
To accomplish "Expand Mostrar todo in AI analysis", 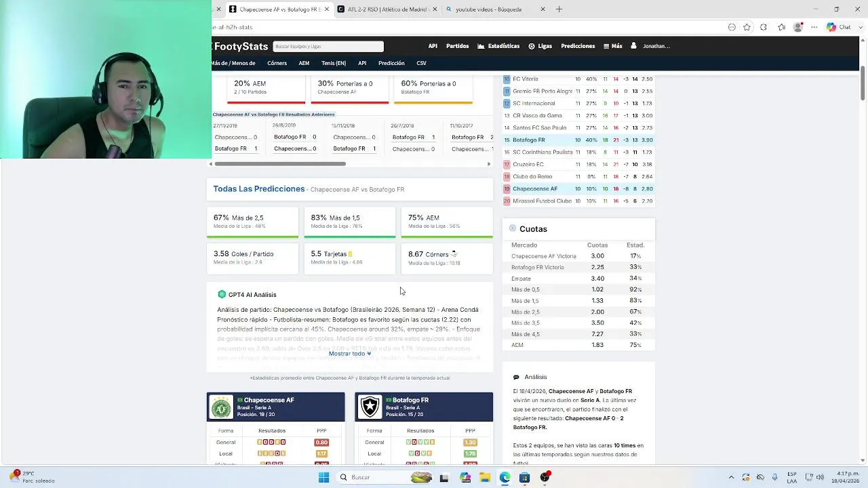I will coord(350,353).
